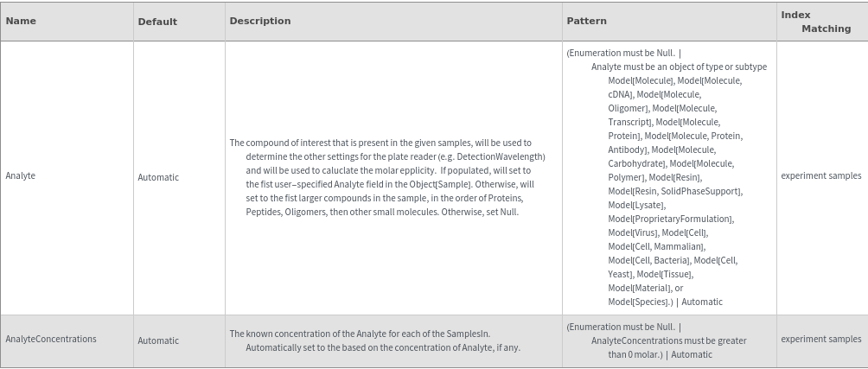
Task: Select the Default column header
Action: pos(157,22)
